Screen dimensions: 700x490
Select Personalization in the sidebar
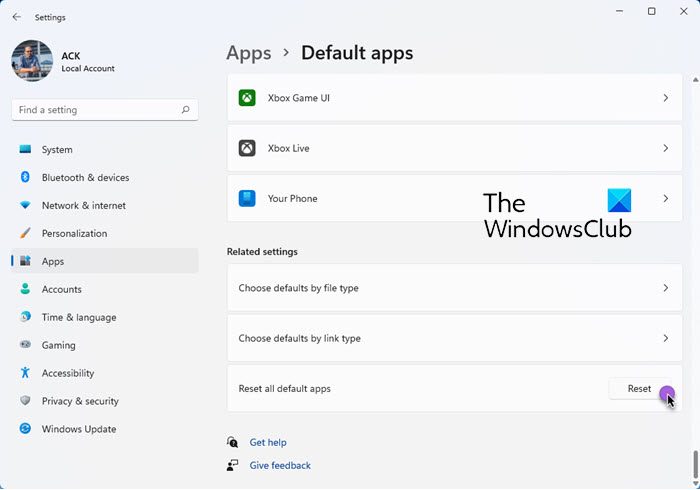point(74,234)
